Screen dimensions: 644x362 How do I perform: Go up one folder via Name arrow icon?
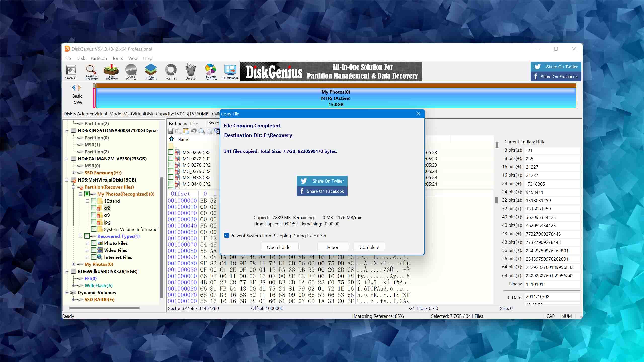172,139
